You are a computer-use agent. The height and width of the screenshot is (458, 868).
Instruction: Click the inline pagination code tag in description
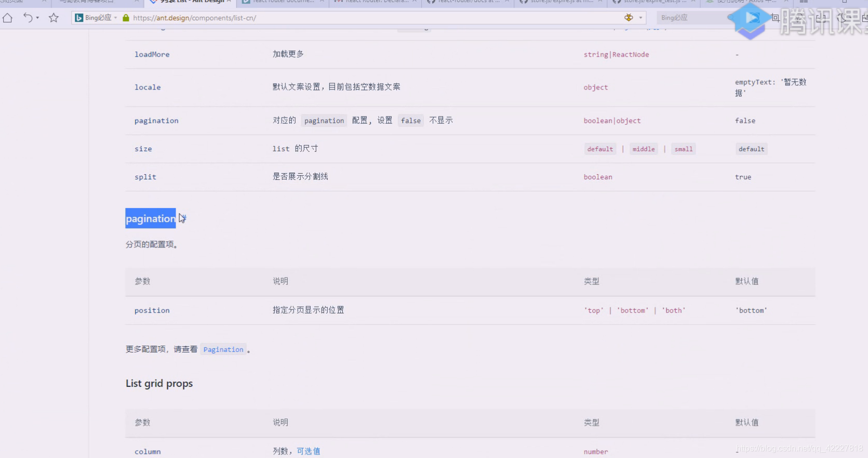324,121
